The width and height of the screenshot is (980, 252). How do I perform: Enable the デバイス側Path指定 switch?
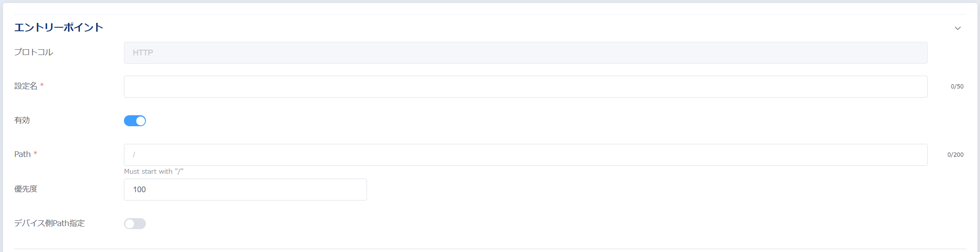point(135,223)
